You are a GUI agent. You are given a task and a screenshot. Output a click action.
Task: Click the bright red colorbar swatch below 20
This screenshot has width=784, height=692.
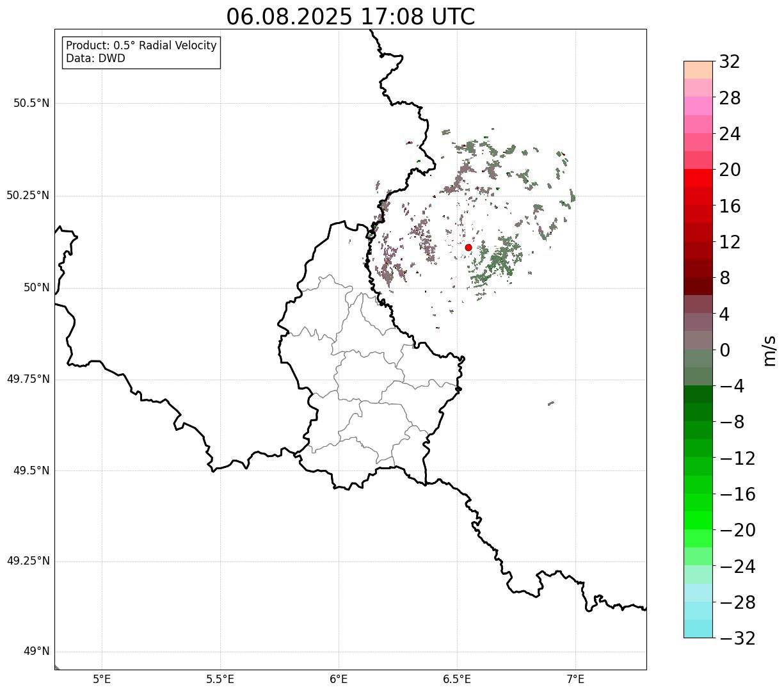698,178
